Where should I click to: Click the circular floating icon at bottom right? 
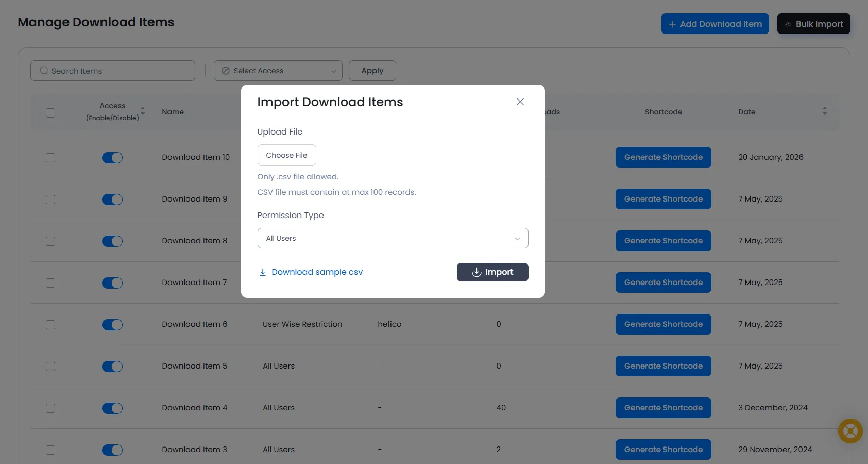pos(850,431)
